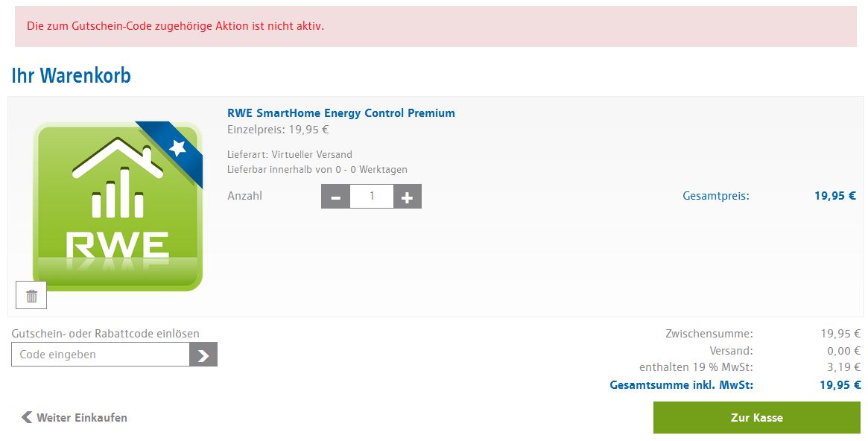Click the red voucher error message
Image resolution: width=868 pixels, height=441 pixels.
point(176,26)
